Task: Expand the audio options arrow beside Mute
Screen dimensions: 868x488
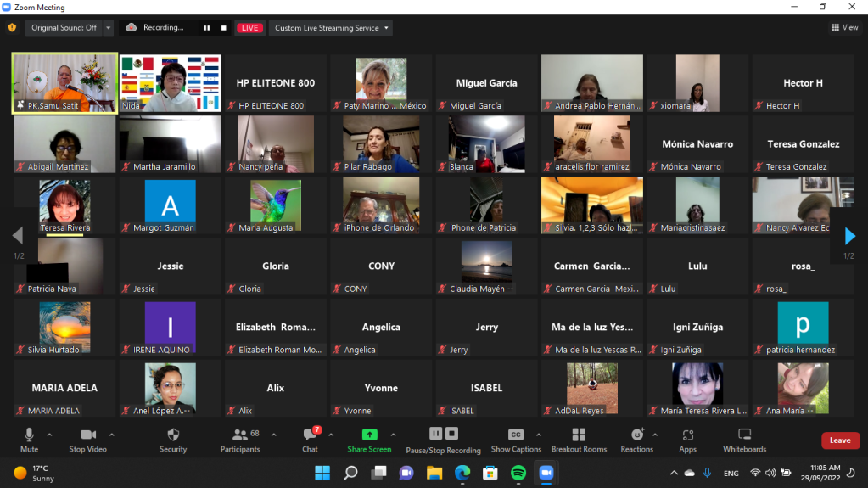Action: tap(49, 435)
